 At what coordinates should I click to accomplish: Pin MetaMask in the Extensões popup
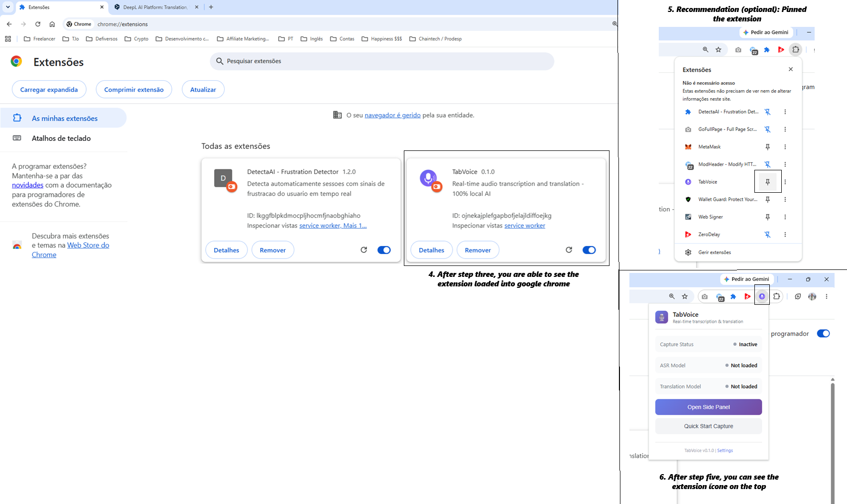coord(768,147)
